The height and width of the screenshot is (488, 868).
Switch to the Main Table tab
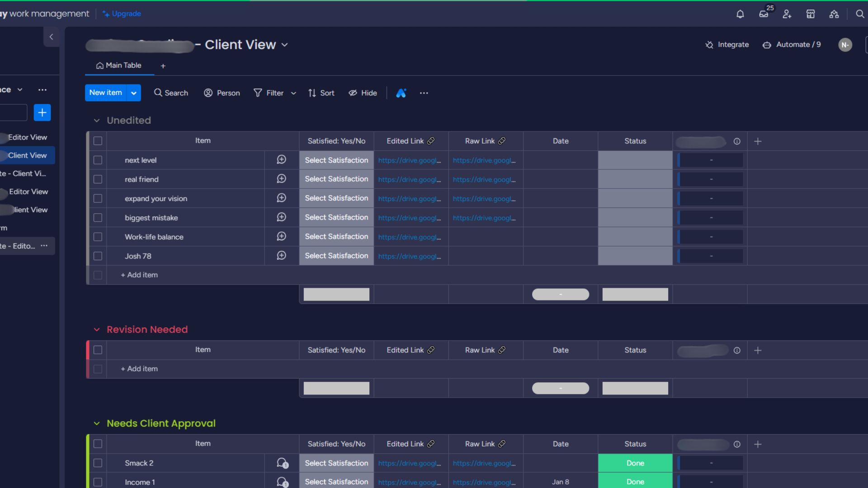[119, 66]
